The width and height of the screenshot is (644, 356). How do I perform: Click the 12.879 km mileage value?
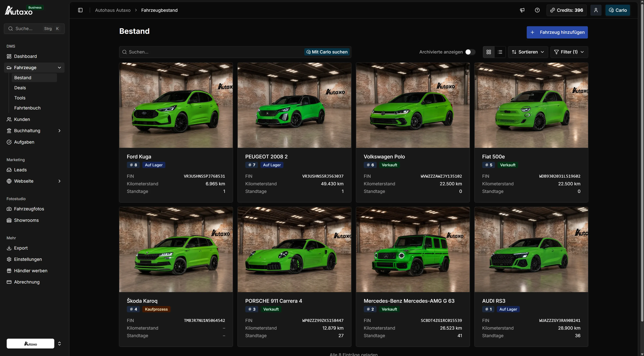coord(333,328)
